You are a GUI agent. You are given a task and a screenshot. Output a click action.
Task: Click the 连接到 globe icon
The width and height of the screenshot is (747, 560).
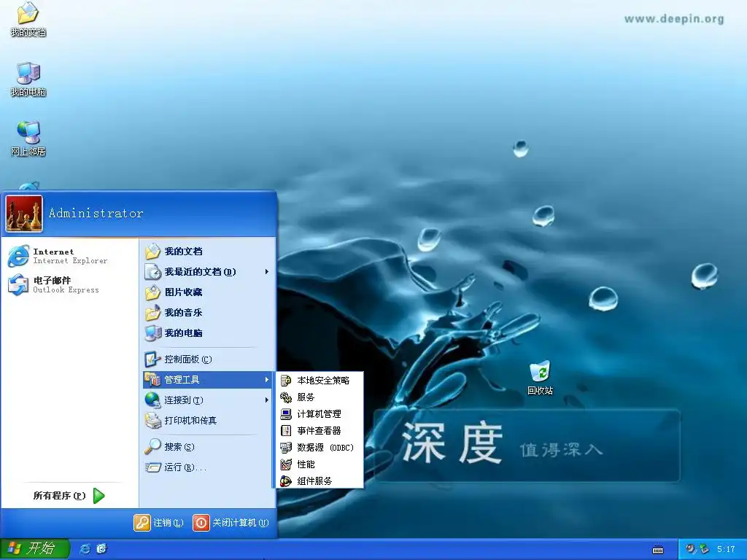152,400
